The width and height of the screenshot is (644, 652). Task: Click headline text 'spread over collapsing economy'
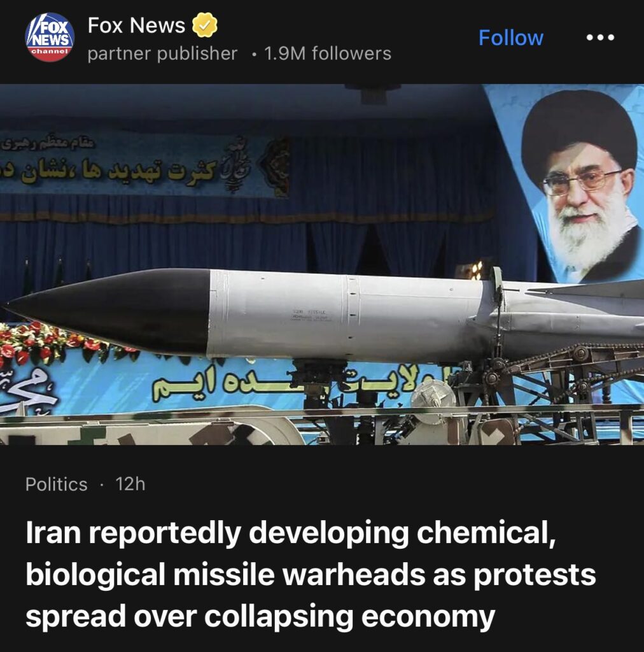pos(260,616)
